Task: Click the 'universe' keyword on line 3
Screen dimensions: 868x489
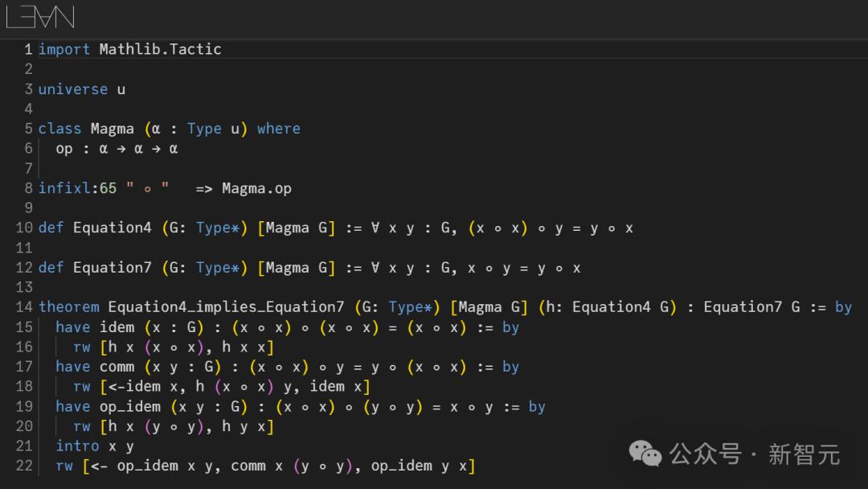Action: click(72, 89)
